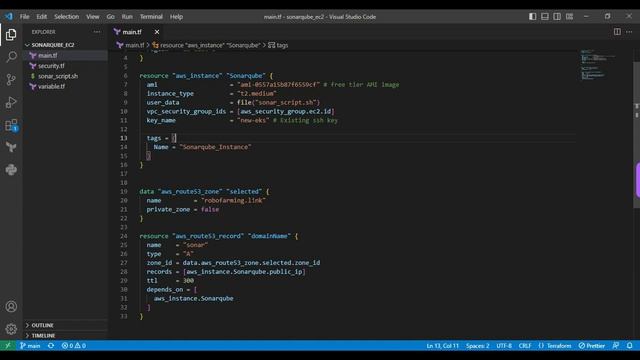640x360 pixels.
Task: Click the ttl value 300
Action: tap(188, 281)
